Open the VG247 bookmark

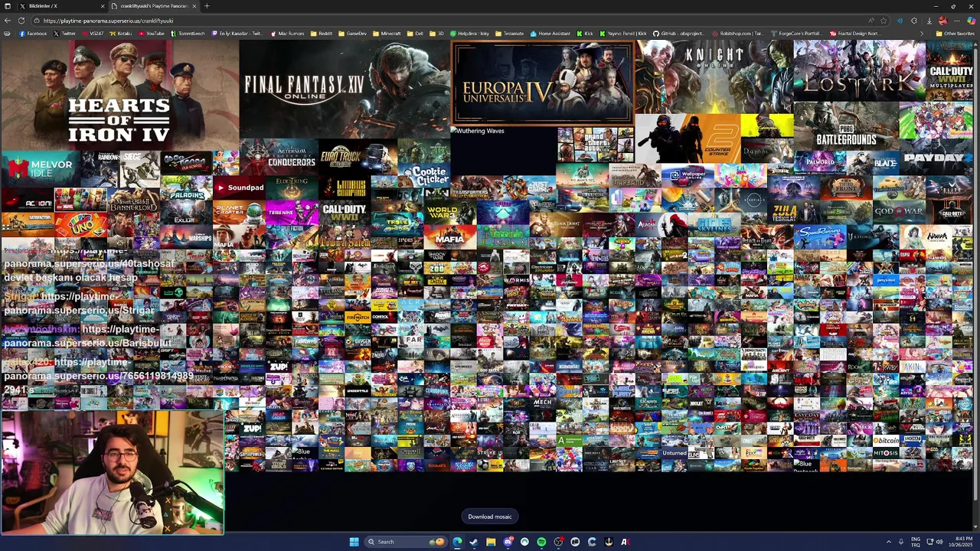click(x=93, y=34)
